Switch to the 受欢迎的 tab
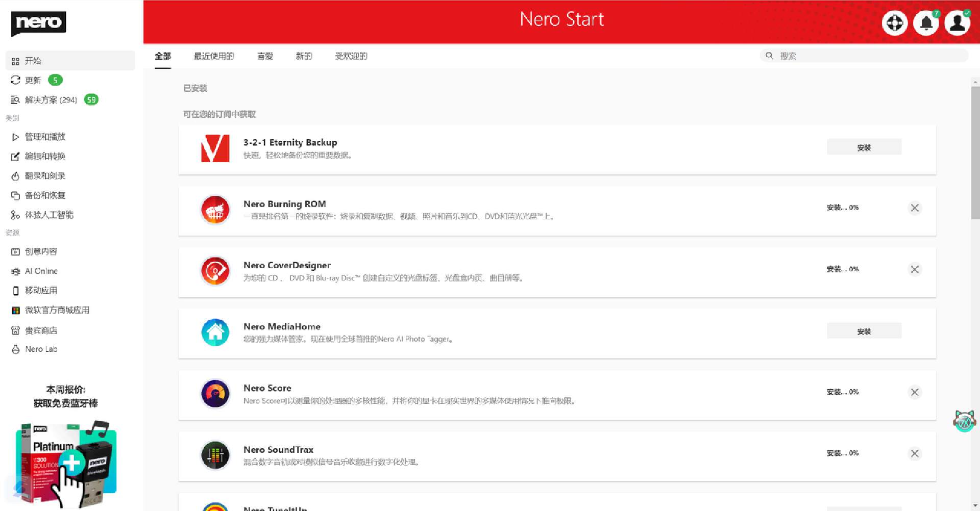The image size is (980, 511). 351,56
